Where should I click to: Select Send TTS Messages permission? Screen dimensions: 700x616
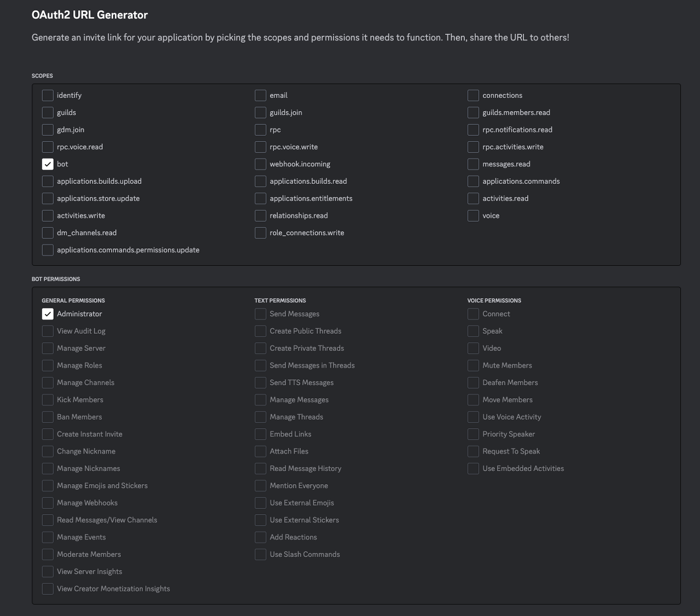click(x=260, y=383)
